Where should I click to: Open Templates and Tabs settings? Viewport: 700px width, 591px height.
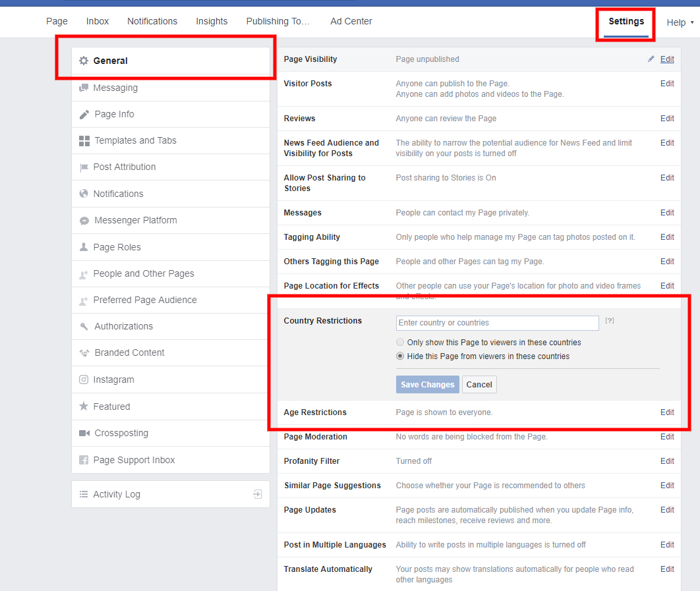pyautogui.click(x=171, y=140)
